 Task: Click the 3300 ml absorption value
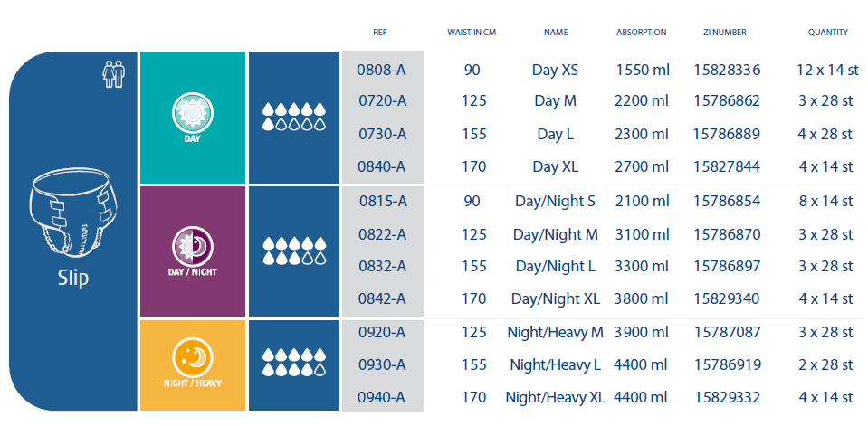pos(642,267)
